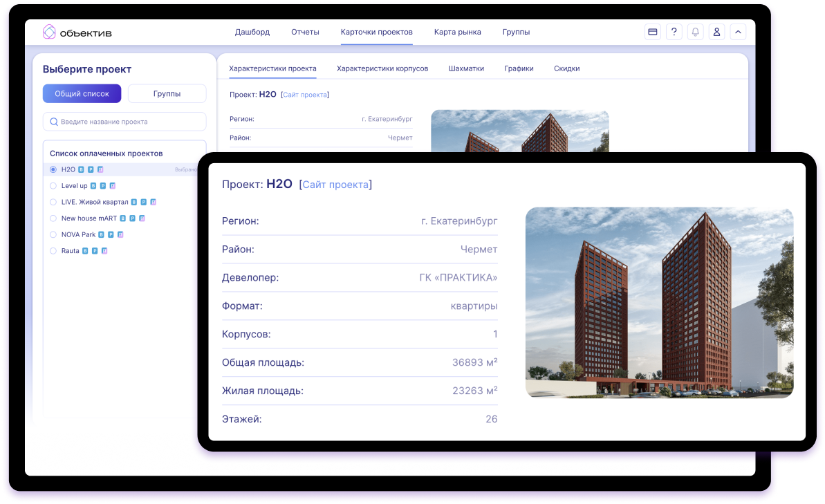Select the Rauta project radio button
The height and width of the screenshot is (504, 825).
pos(53,252)
